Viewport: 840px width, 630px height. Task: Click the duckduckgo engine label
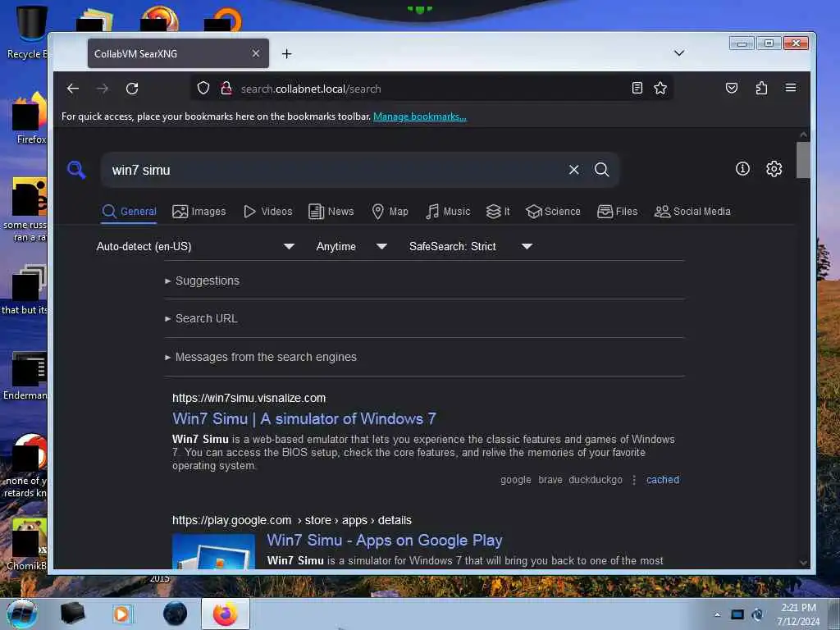596,479
